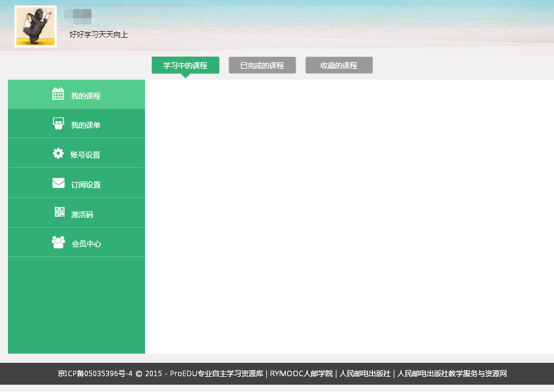The width and height of the screenshot is (554, 392).
Task: Show the 收藏的课程 tab
Action: [x=339, y=66]
